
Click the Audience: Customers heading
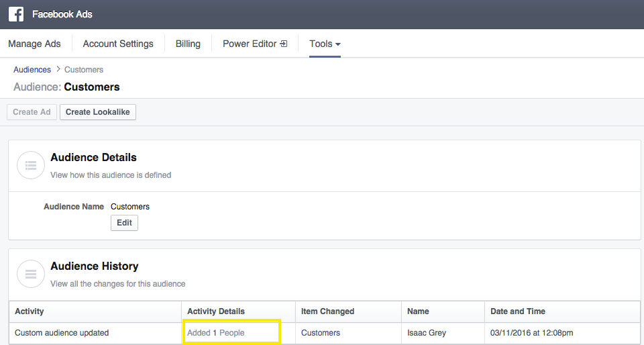tap(66, 87)
